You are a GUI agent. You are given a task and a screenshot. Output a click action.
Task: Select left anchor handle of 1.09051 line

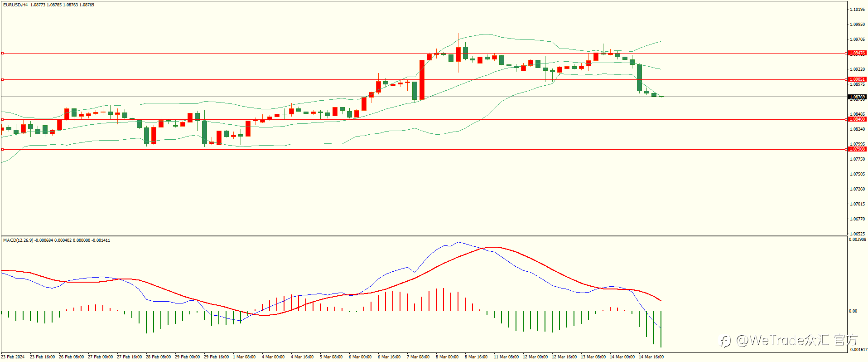pos(2,79)
